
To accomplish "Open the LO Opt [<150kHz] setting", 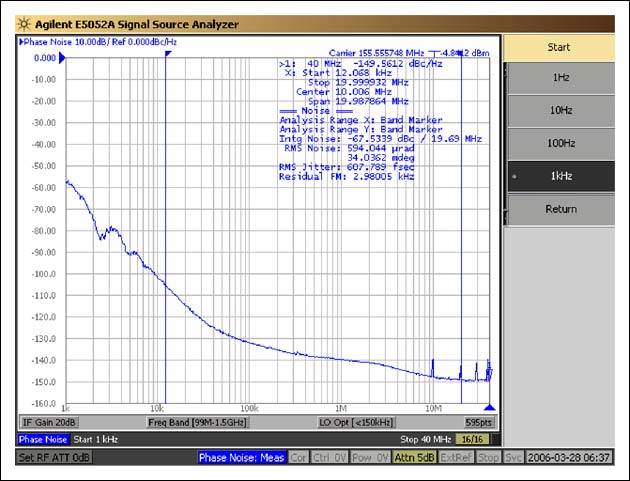I will [353, 422].
